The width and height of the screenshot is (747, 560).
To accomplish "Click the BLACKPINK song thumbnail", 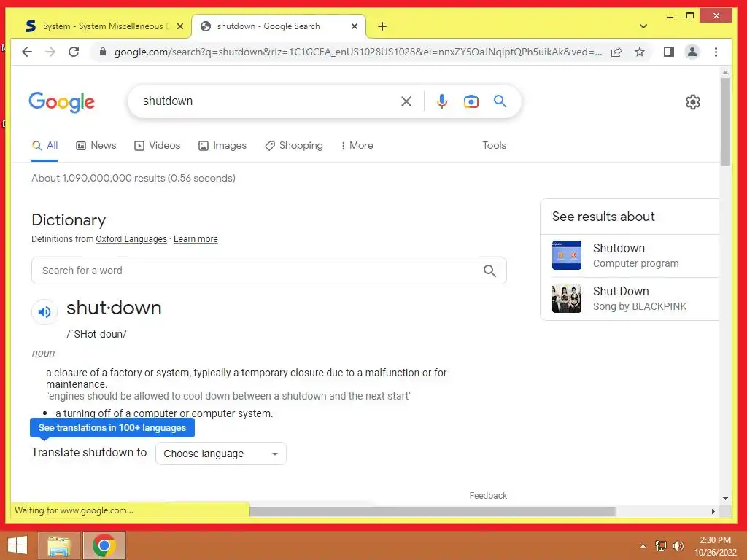I will 566,298.
